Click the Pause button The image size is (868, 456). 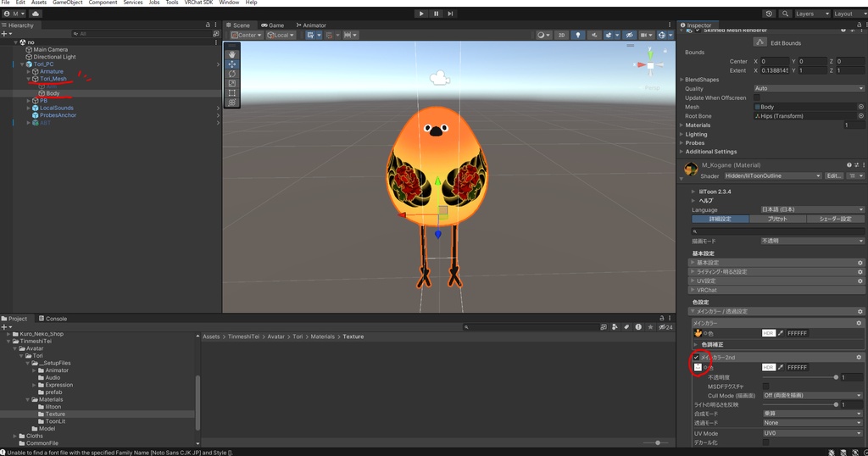tap(436, 14)
